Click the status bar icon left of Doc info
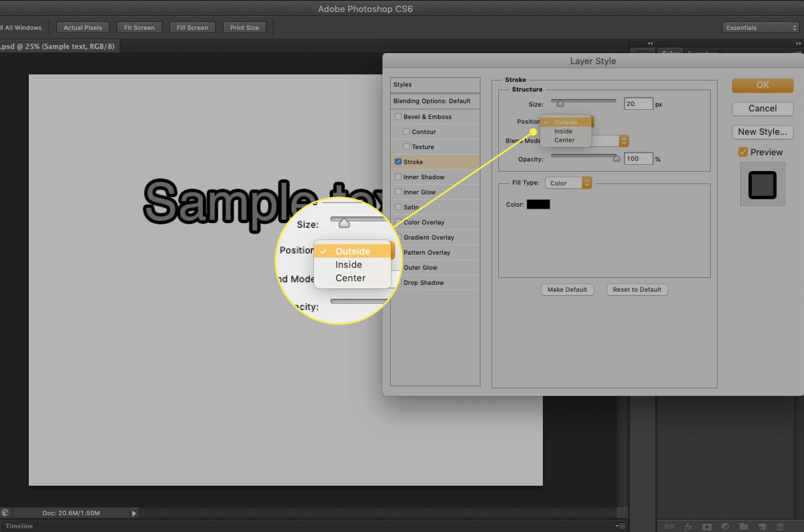The width and height of the screenshot is (804, 532). [x=5, y=513]
